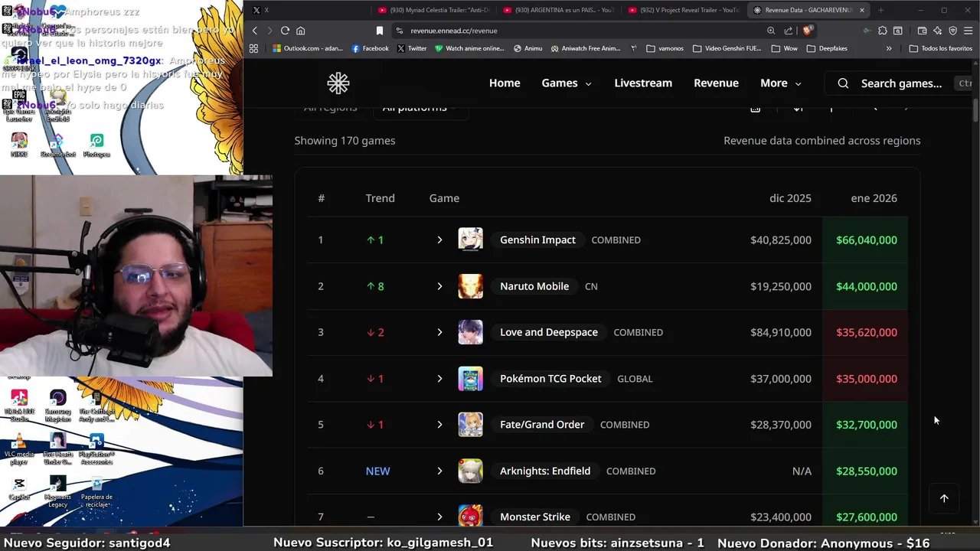This screenshot has height=551, width=980.
Task: Click the Pokémon TCG Pocket game icon
Action: tap(470, 379)
